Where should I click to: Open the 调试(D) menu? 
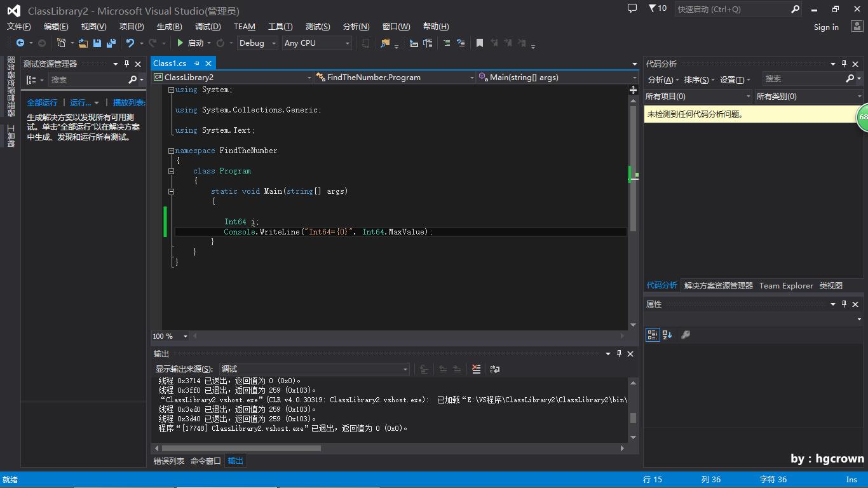coord(208,26)
